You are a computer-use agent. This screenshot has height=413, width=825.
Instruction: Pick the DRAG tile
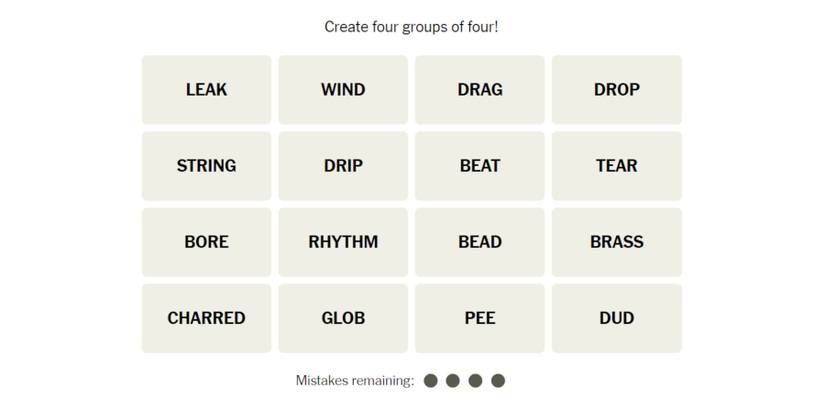[x=480, y=90]
